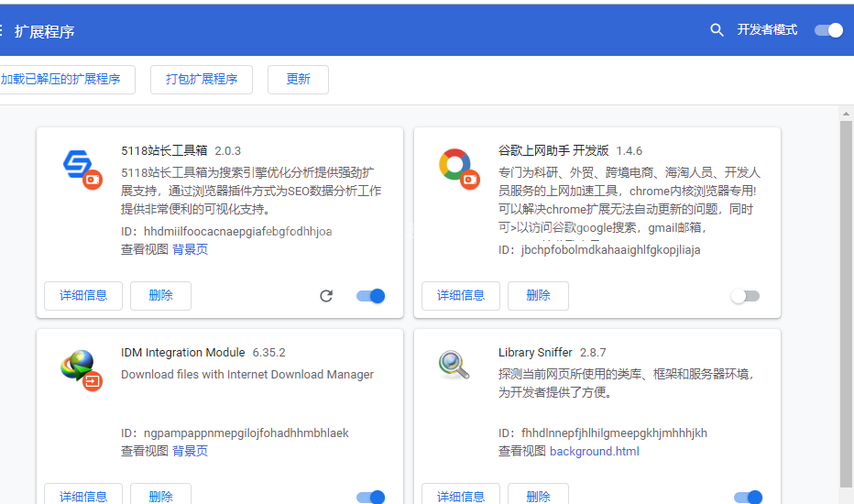This screenshot has height=504, width=854.
Task: Toggle off 开发者模式 developer mode
Action: 828,30
